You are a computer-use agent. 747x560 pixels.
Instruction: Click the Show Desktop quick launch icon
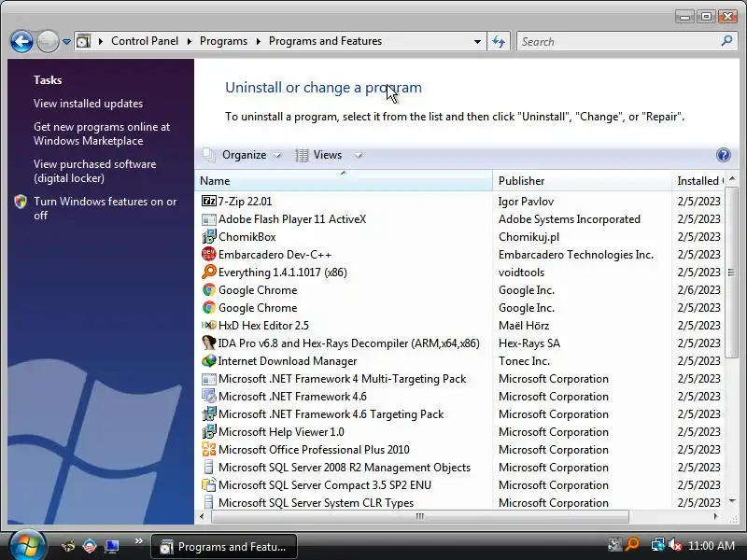pyautogui.click(x=112, y=546)
